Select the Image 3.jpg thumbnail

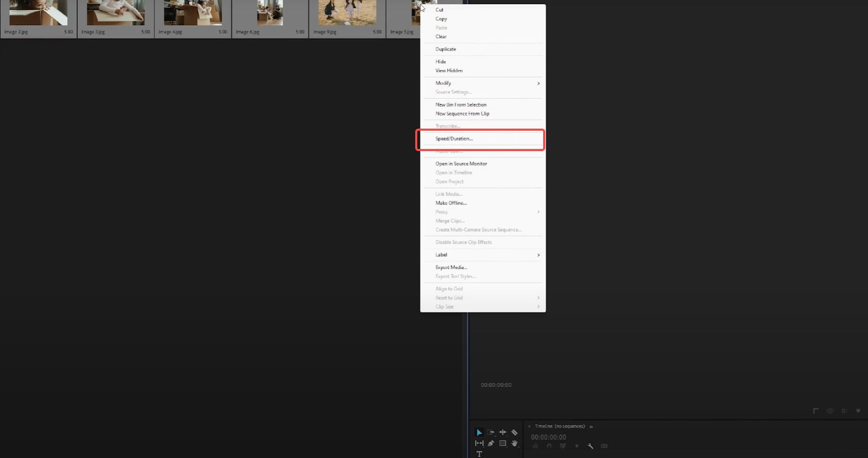pyautogui.click(x=116, y=13)
